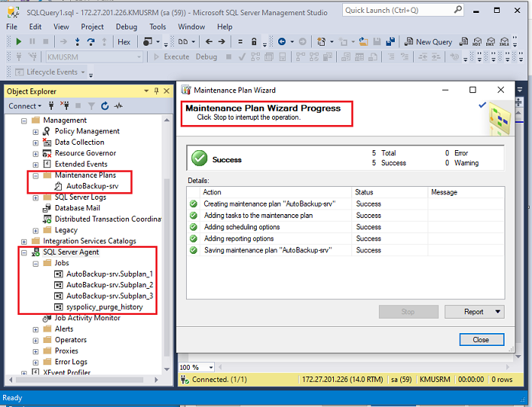The image size is (532, 407).
Task: Collapse the SQL Server Agent node
Action: 24,252
